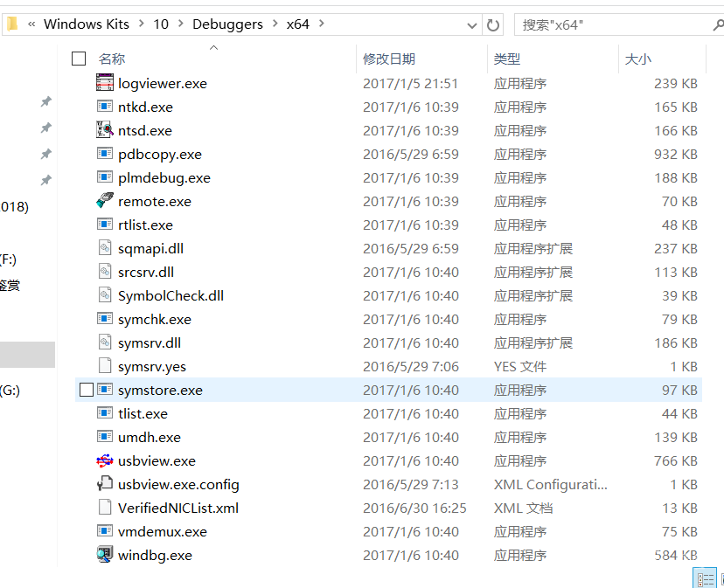The width and height of the screenshot is (724, 588).
Task: Click the search magnifier icon
Action: click(x=718, y=24)
